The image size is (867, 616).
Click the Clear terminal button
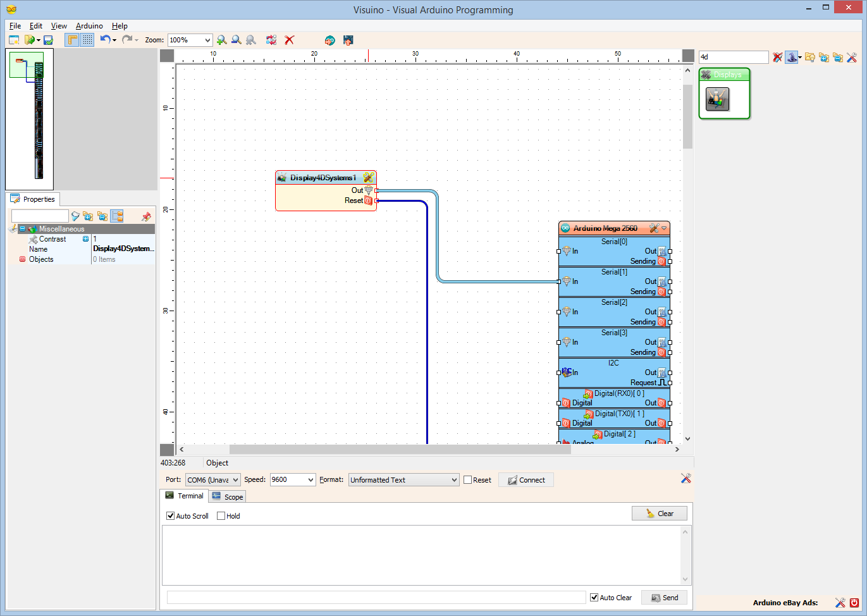click(659, 513)
